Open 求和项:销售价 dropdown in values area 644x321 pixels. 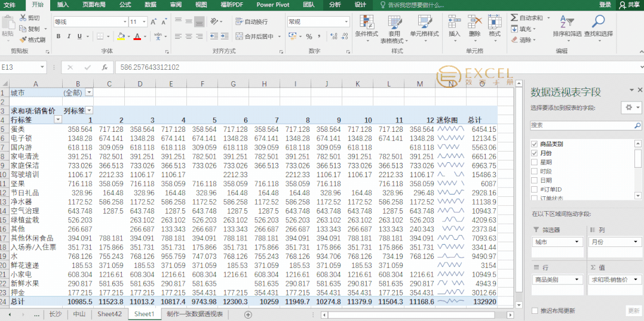pos(635,280)
